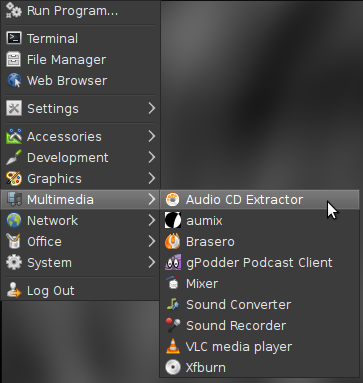Expand the Accessories submenu arrow

152,136
